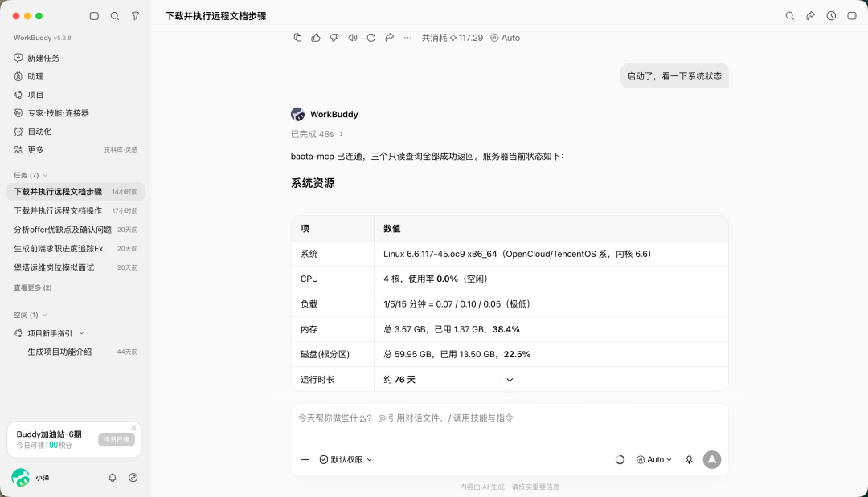The image size is (868, 497).
Task: Click the user message 启动了，看一下系统状态
Action: click(674, 76)
